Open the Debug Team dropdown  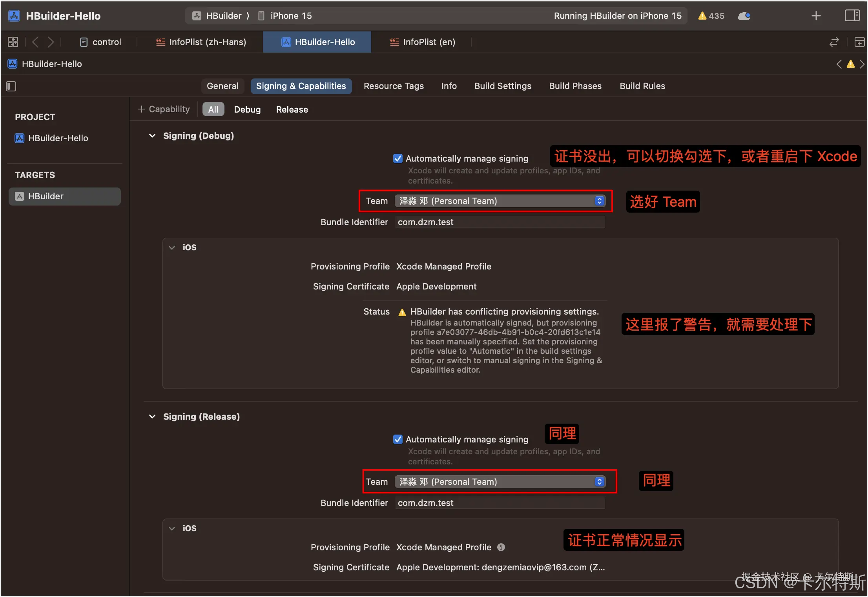(x=500, y=201)
